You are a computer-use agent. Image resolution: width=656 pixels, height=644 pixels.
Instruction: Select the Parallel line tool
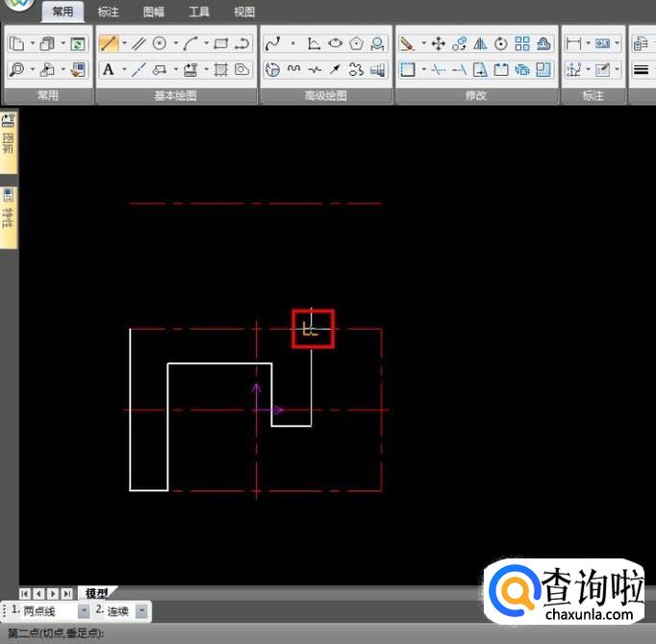(x=139, y=43)
